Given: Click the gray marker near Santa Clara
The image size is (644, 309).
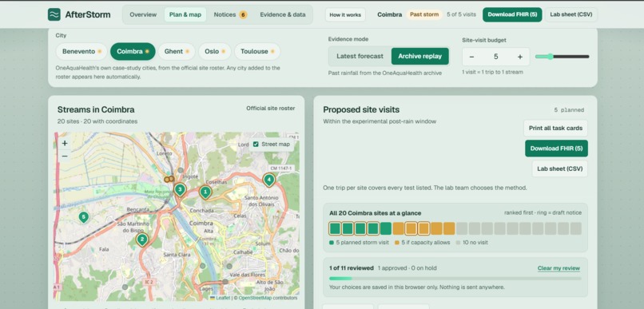Looking at the screenshot, I should click(x=202, y=266).
